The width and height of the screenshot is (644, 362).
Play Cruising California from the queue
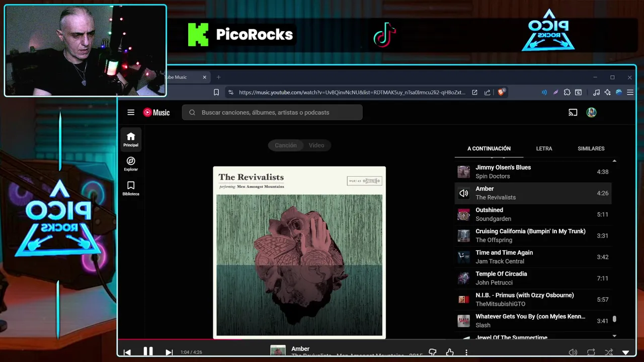[533, 236]
